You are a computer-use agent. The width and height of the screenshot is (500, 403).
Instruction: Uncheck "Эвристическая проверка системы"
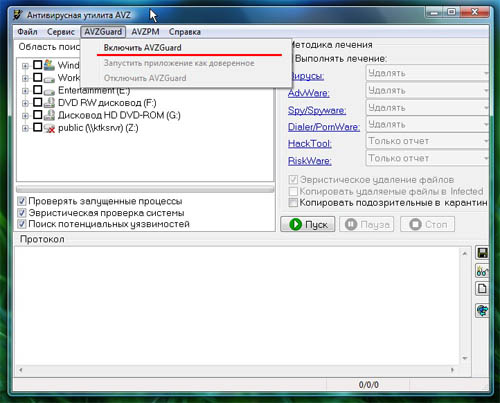coord(22,213)
